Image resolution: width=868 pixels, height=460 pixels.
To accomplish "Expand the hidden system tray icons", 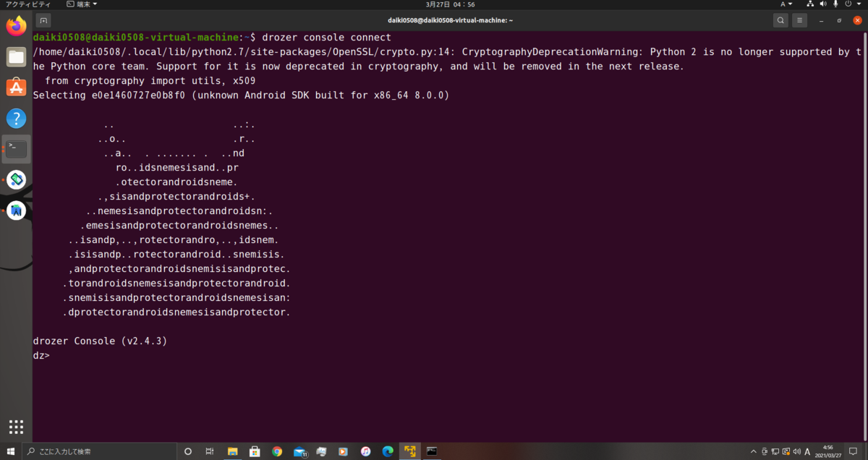I will pyautogui.click(x=754, y=451).
